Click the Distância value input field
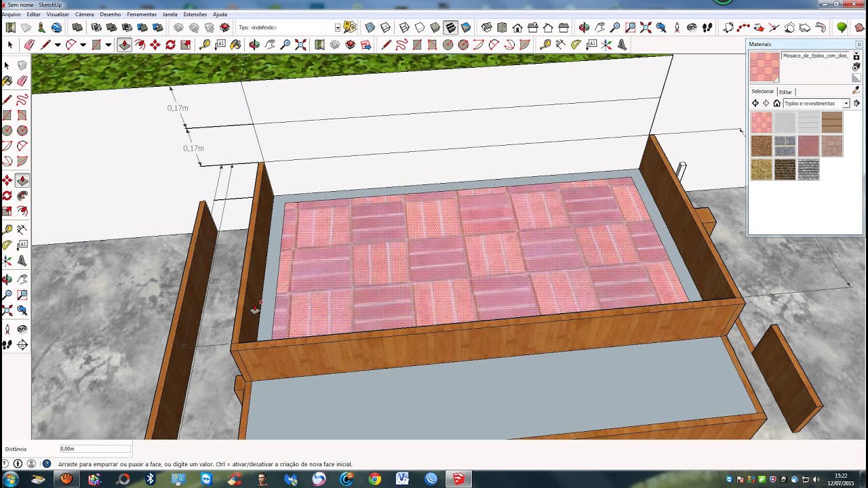This screenshot has width=868, height=488. pyautogui.click(x=95, y=449)
